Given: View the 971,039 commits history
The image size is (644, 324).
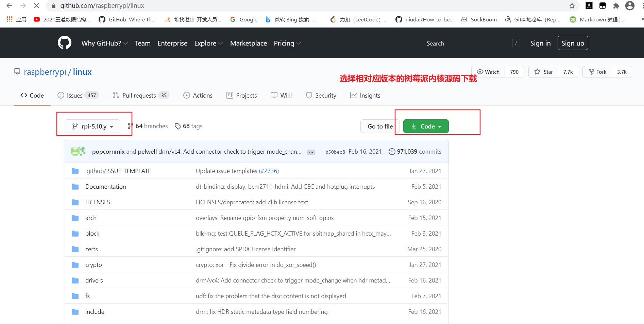Looking at the screenshot, I should pyautogui.click(x=415, y=152).
